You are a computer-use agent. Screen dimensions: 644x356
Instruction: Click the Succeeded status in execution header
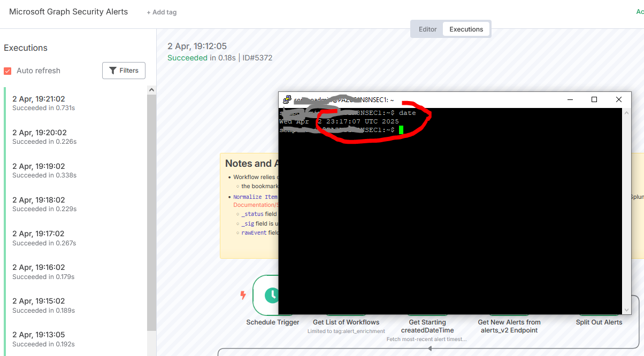(187, 58)
